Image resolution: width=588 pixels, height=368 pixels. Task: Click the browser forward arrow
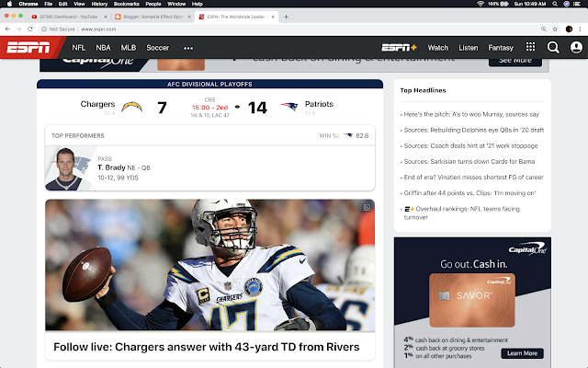[x=18, y=29]
